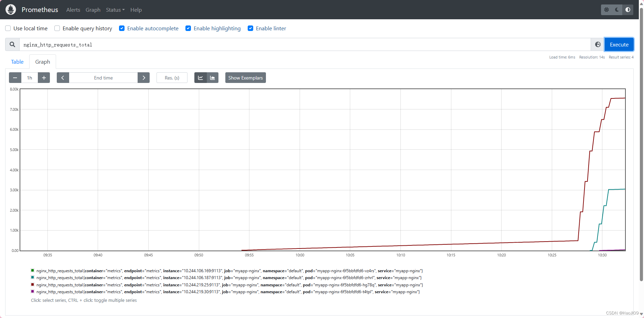The height and width of the screenshot is (318, 644).
Task: Enable query history checkbox
Action: 57,28
